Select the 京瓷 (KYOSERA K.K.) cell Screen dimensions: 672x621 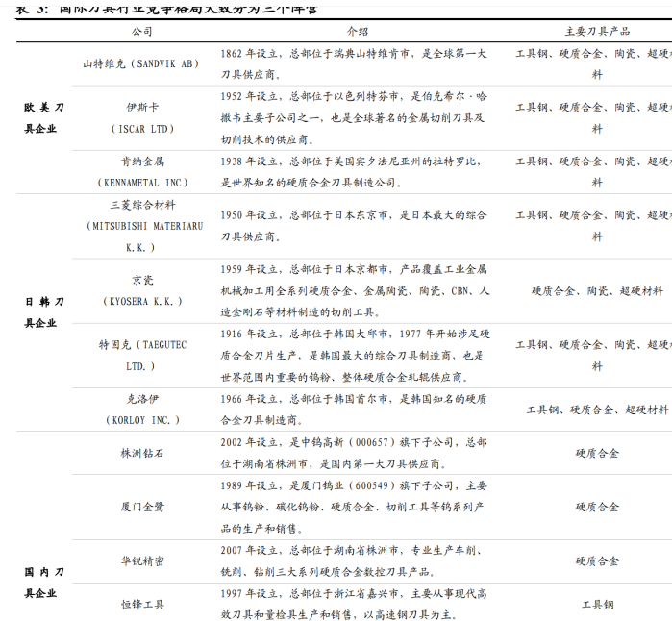point(142,290)
